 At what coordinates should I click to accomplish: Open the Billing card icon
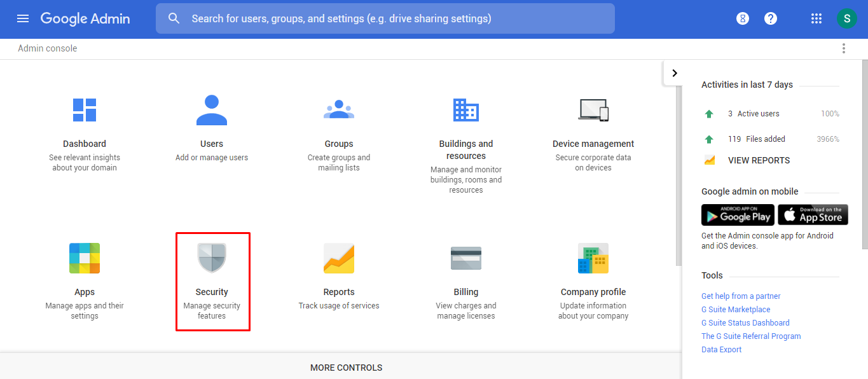click(x=466, y=258)
